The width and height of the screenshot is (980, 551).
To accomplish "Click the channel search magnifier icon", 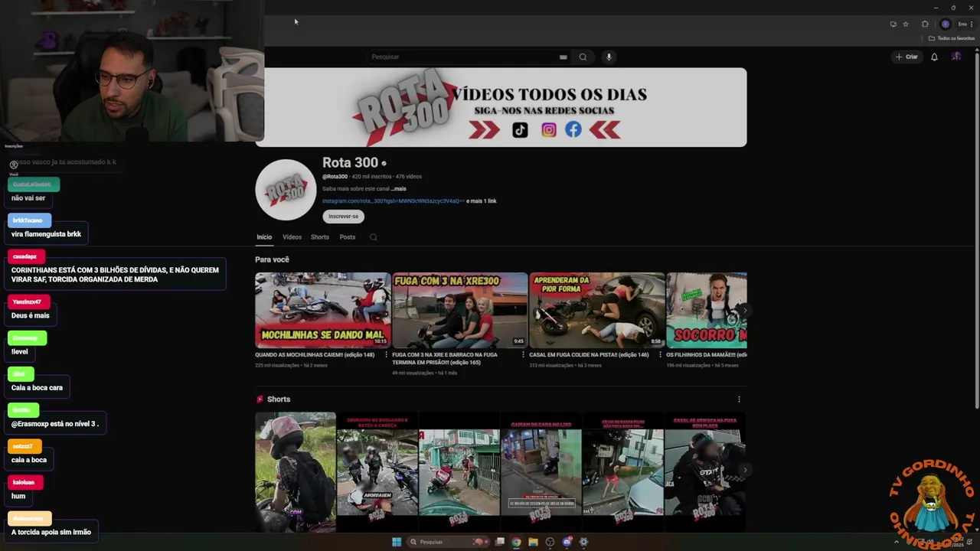I will coord(374,237).
